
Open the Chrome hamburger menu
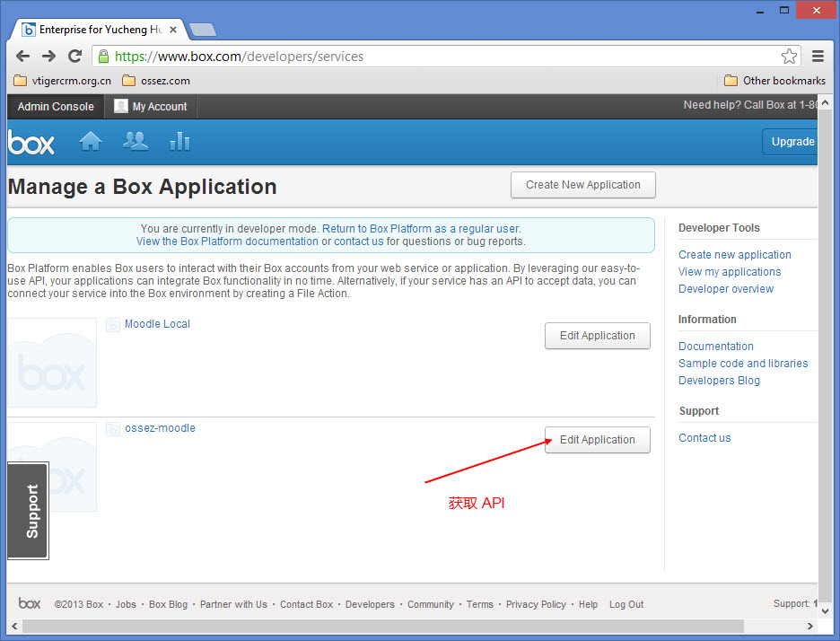coord(818,57)
